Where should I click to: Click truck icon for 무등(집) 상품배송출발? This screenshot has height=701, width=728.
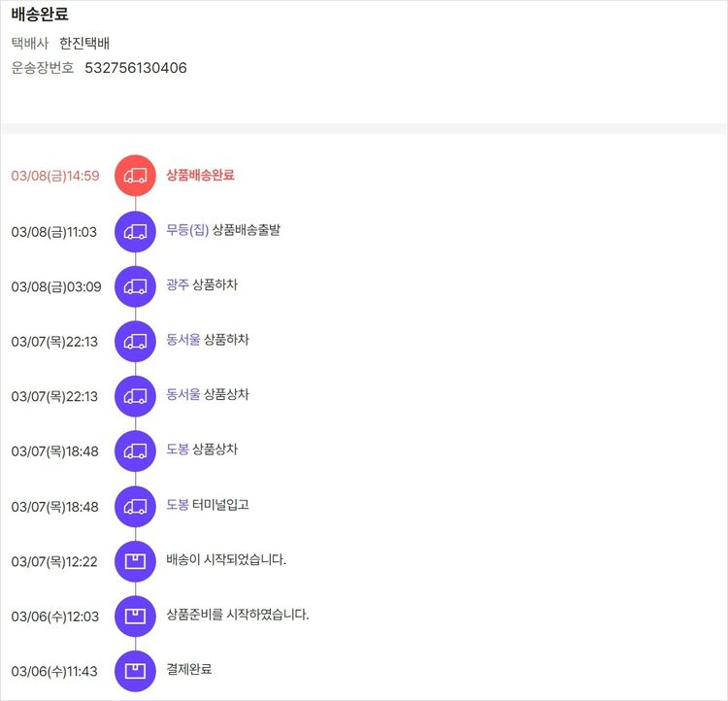(x=135, y=231)
